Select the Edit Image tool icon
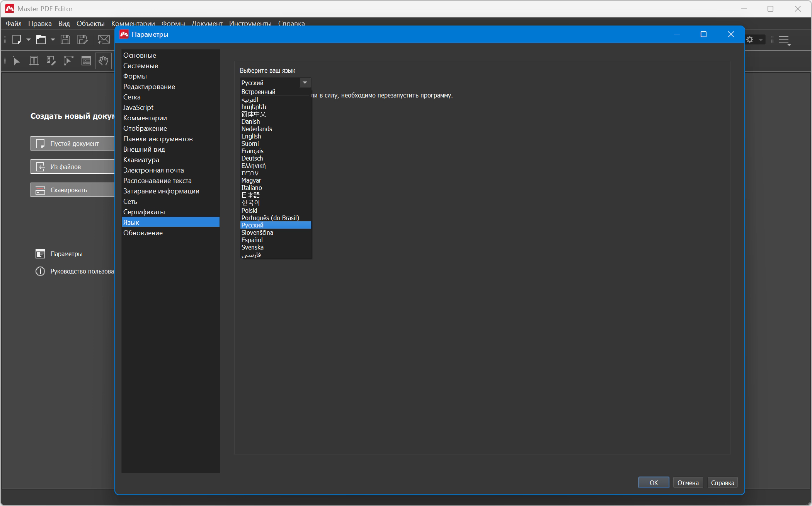 point(51,61)
